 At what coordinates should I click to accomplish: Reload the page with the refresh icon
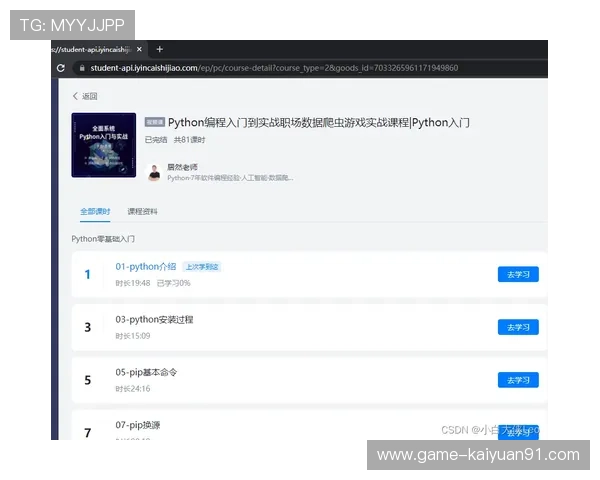coord(60,68)
